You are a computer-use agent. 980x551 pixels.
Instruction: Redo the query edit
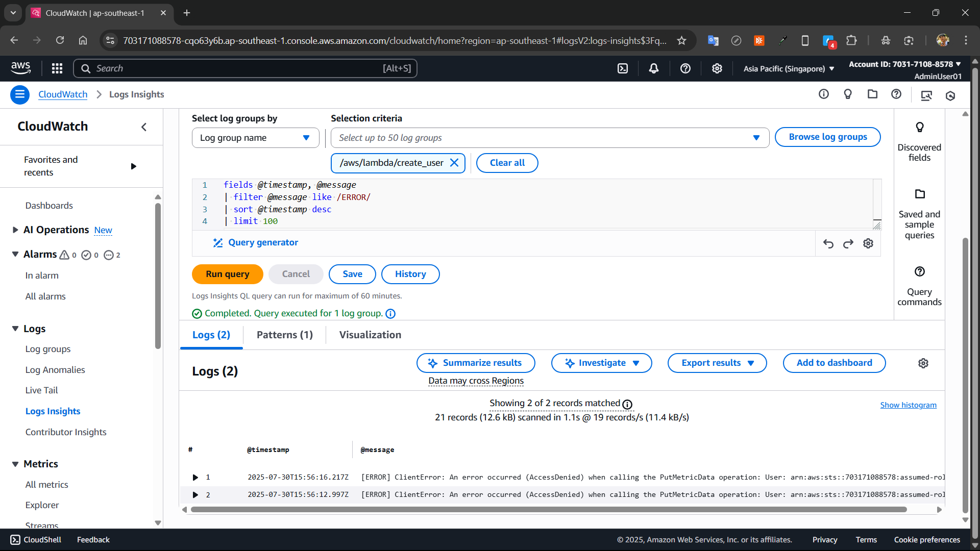848,244
